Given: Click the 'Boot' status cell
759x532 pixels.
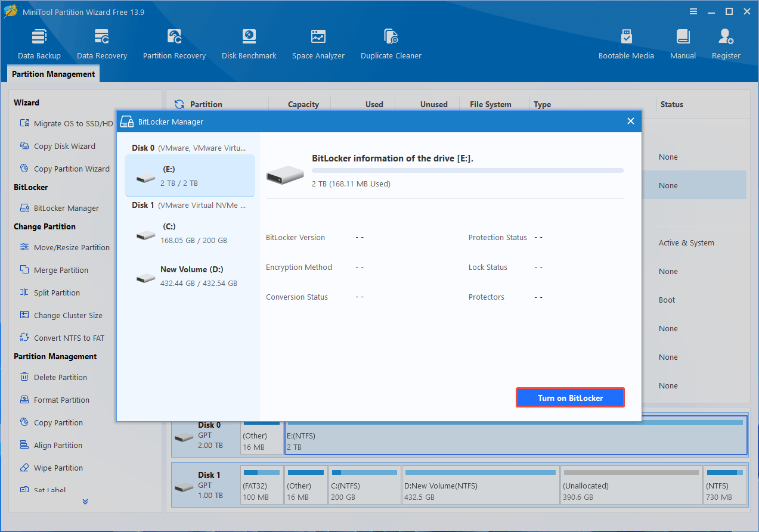Looking at the screenshot, I should tap(667, 300).
